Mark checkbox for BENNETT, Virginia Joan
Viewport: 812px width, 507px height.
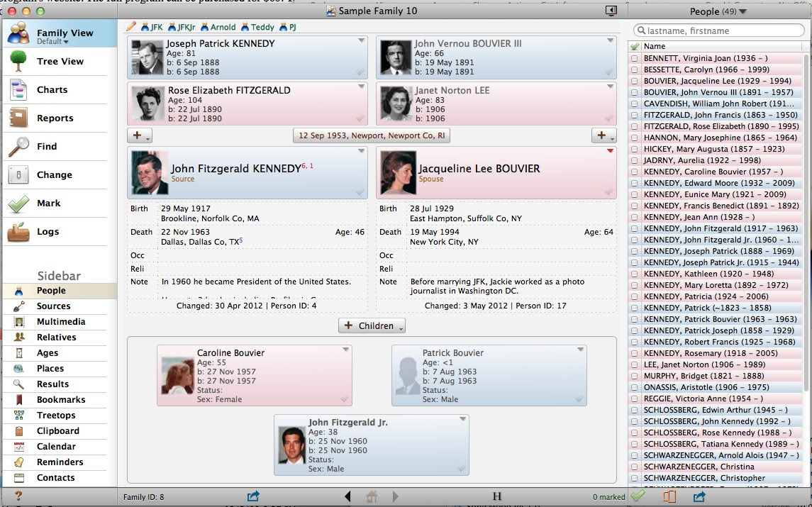tap(635, 59)
